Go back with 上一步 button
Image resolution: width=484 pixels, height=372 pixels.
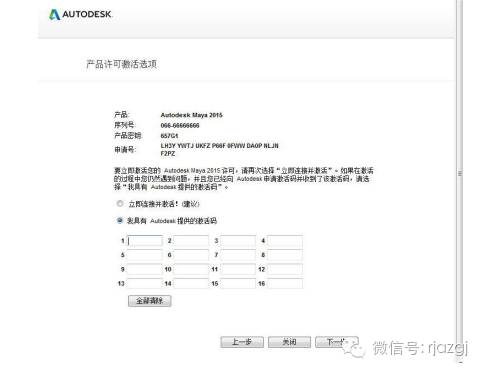point(242,342)
